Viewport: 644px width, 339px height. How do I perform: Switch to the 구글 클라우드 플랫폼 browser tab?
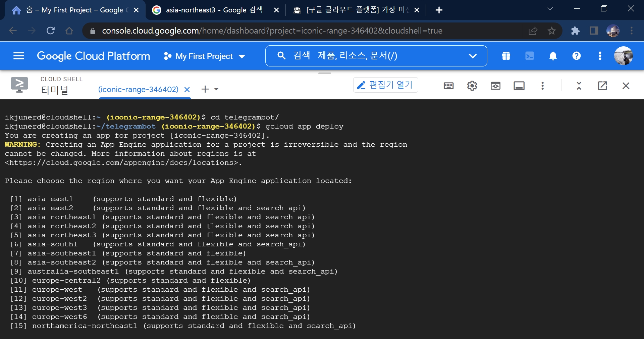click(x=356, y=10)
